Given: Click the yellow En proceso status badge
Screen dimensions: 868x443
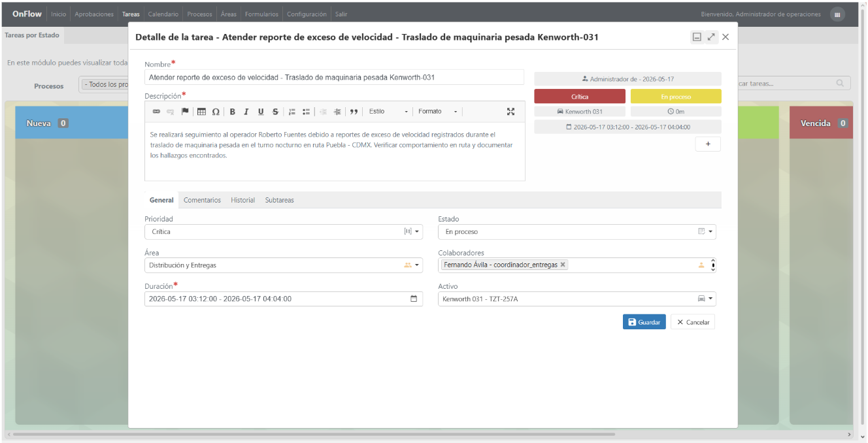Looking at the screenshot, I should pos(676,97).
